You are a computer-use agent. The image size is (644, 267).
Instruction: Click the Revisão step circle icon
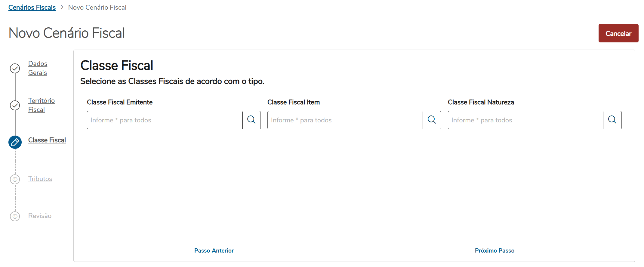pos(15,216)
